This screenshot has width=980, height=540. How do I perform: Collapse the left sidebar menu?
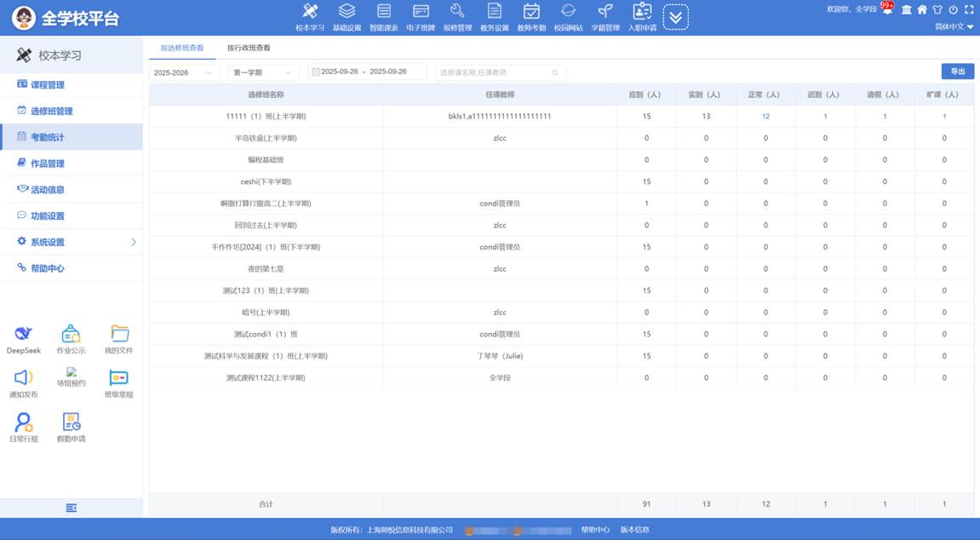tap(72, 508)
